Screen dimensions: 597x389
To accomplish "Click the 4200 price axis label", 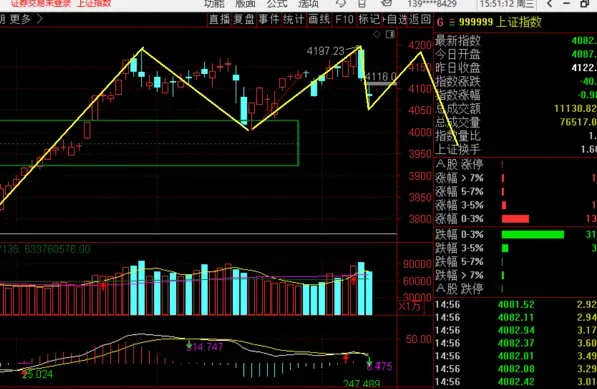I will click(x=420, y=45).
